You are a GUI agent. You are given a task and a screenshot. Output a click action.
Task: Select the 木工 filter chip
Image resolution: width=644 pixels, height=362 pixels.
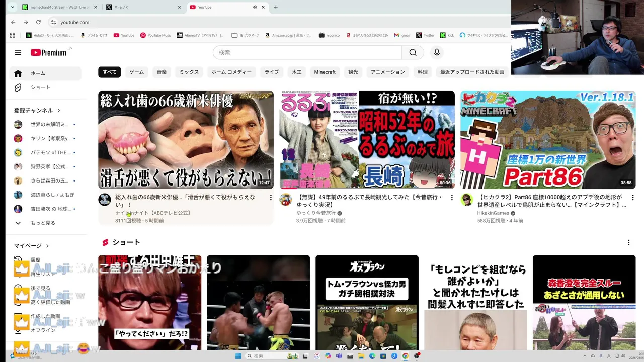tap(297, 72)
